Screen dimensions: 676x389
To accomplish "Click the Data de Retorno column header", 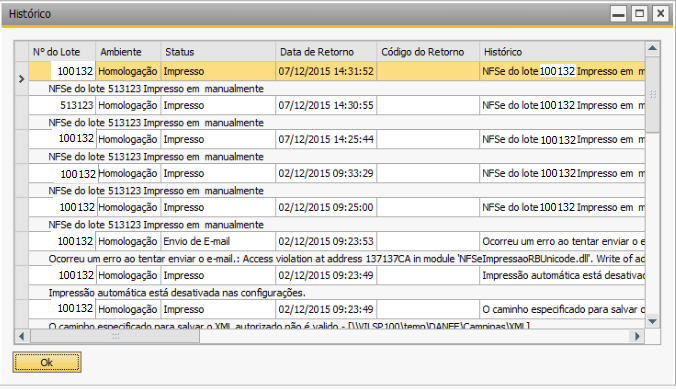I will click(326, 52).
